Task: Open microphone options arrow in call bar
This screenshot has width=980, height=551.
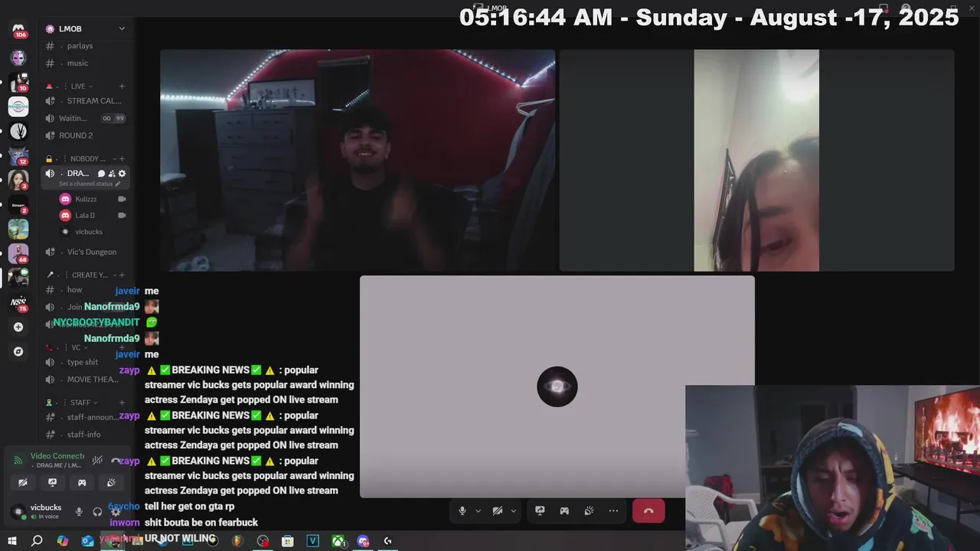Action: click(478, 510)
